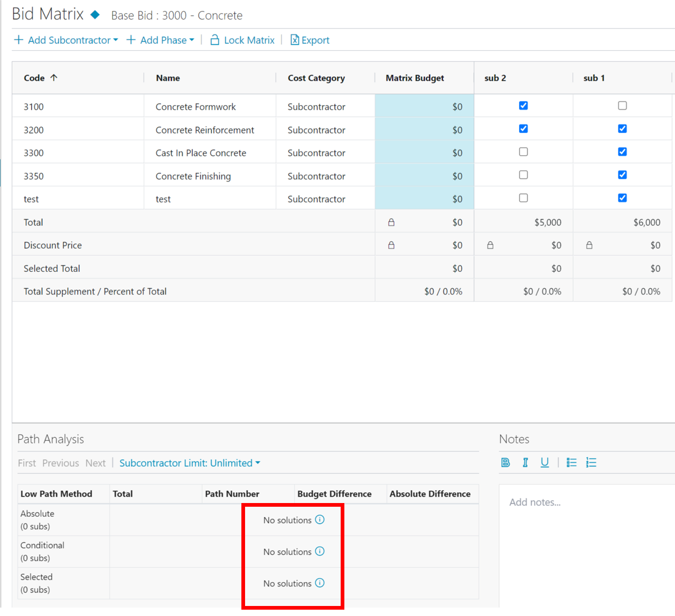675x616 pixels.
Task: Click the Cost Category column header
Action: pos(316,78)
